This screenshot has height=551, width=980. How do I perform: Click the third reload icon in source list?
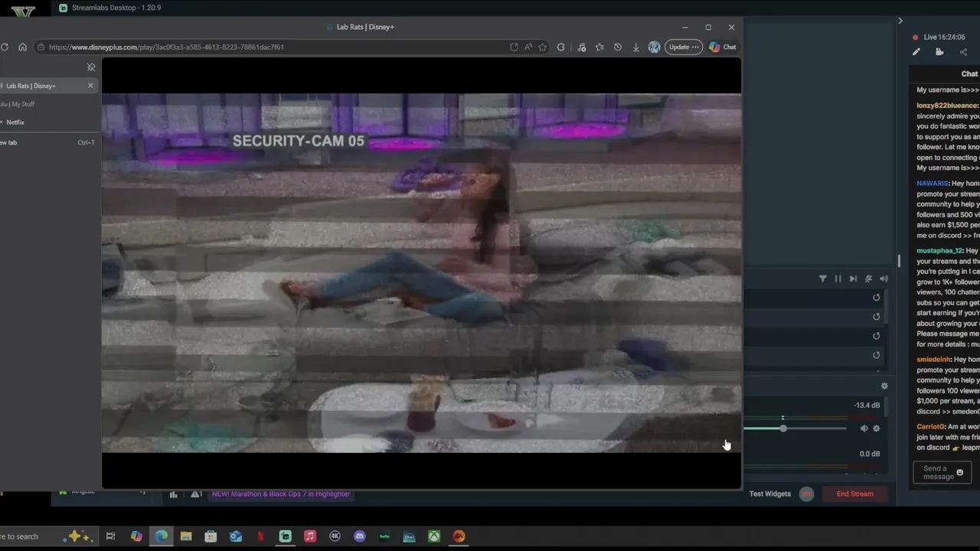(x=877, y=336)
